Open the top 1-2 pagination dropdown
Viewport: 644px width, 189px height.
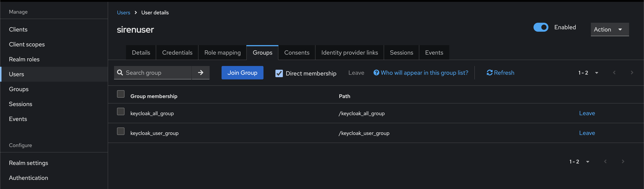(597, 73)
